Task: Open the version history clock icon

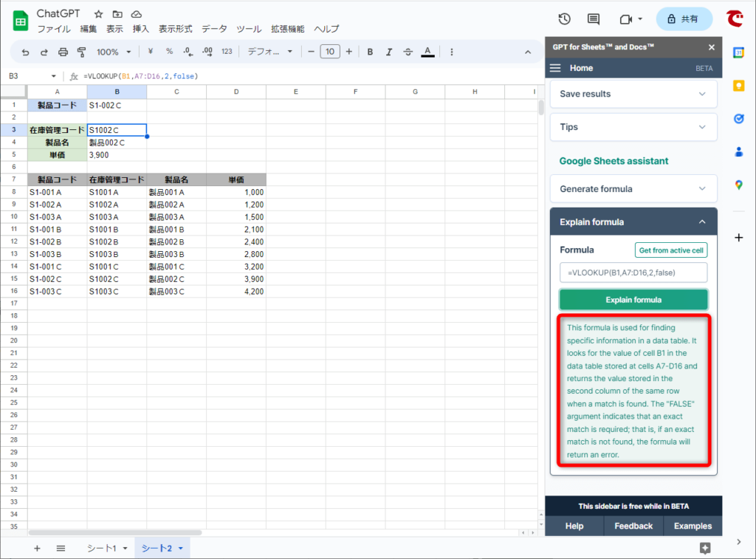Action: point(565,18)
